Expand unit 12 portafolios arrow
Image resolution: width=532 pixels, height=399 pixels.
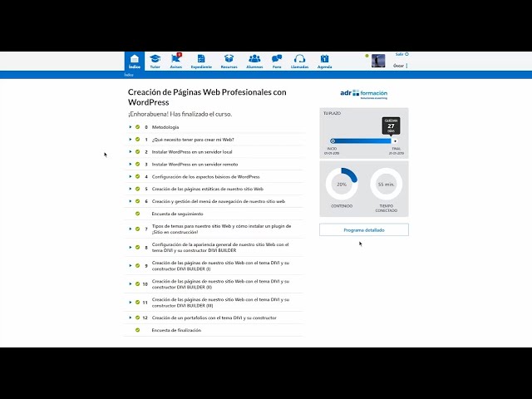[x=131, y=318]
